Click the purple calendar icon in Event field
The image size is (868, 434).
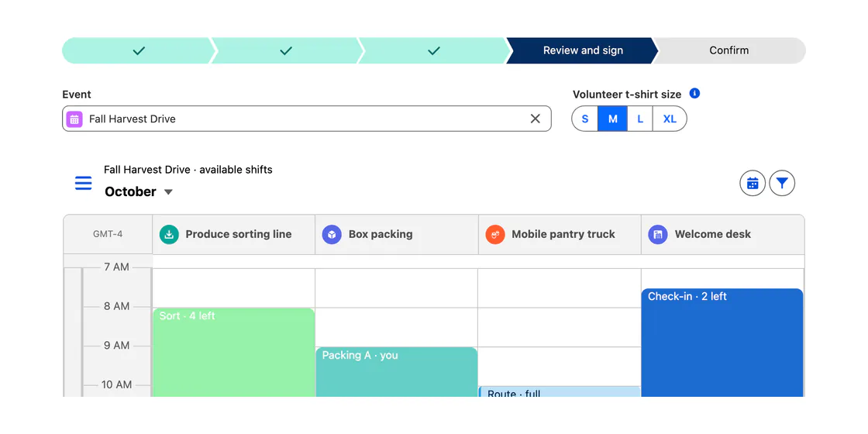74,119
